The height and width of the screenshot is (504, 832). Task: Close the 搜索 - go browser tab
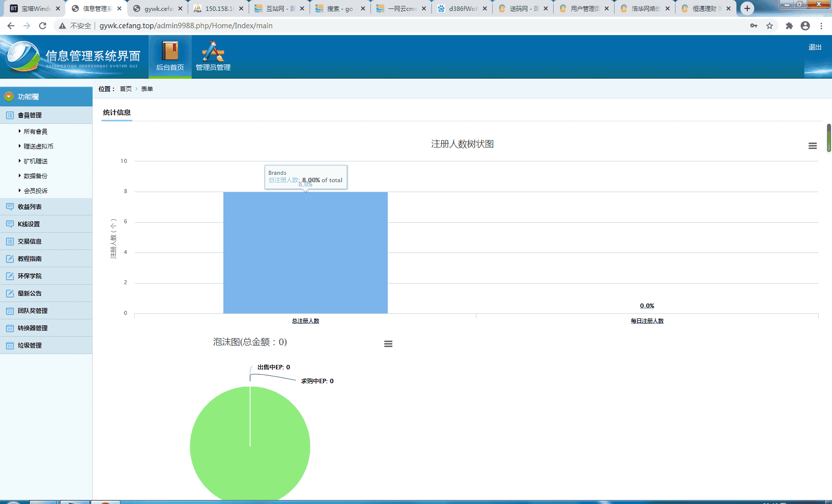363,8
